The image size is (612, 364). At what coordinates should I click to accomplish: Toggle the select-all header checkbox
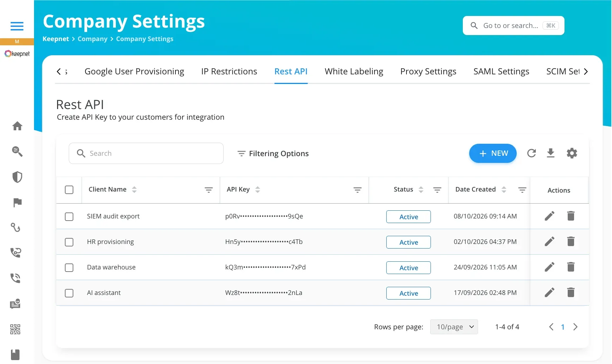click(69, 190)
